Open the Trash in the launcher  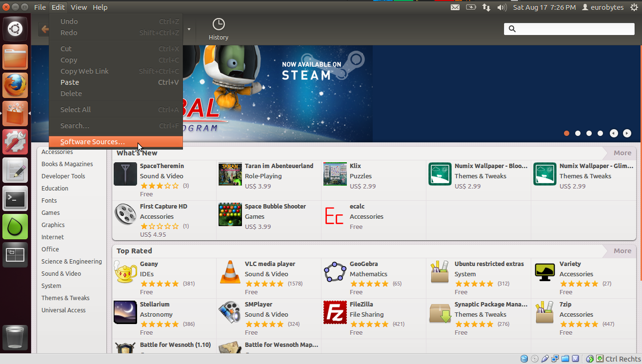click(15, 337)
